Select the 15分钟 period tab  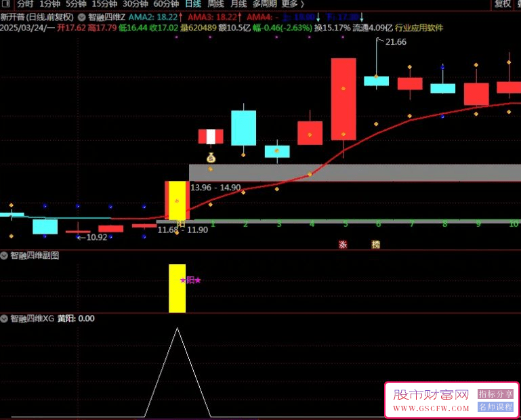pyautogui.click(x=104, y=4)
